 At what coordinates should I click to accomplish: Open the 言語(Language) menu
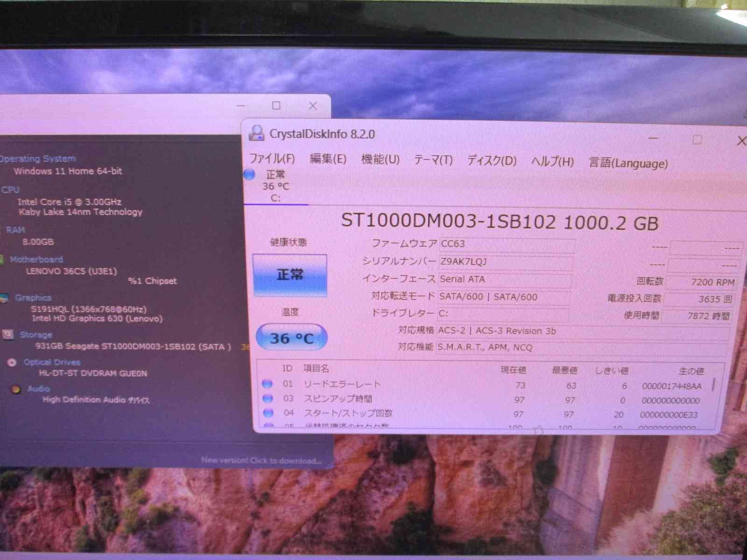coord(628,163)
